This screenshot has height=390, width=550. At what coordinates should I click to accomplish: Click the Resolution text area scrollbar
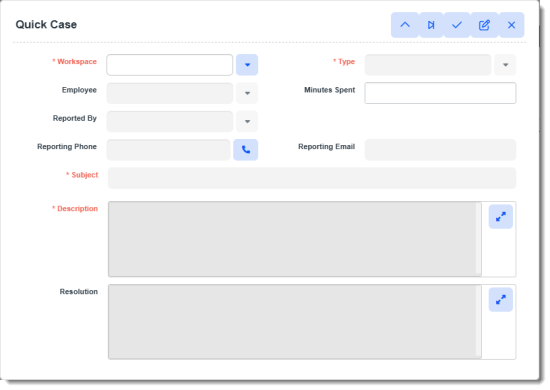[x=478, y=322]
